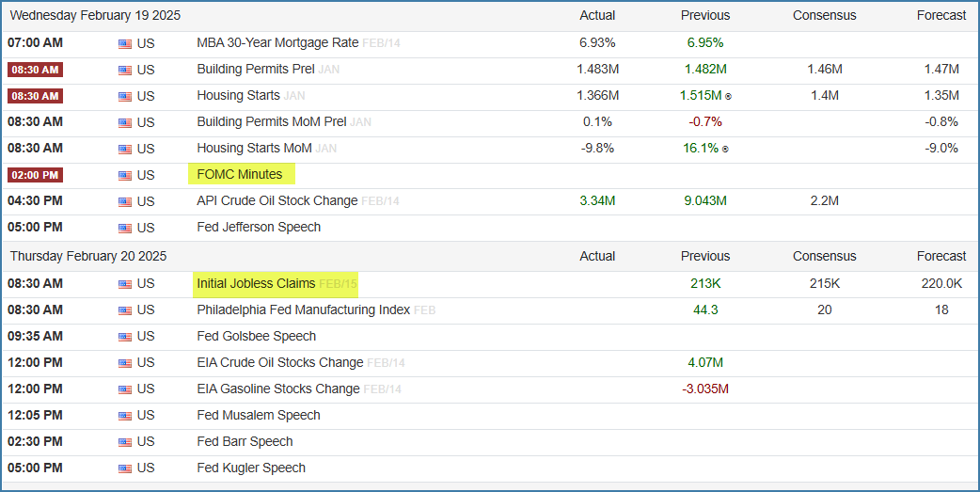Open Housing Starts MoM event

(x=254, y=148)
